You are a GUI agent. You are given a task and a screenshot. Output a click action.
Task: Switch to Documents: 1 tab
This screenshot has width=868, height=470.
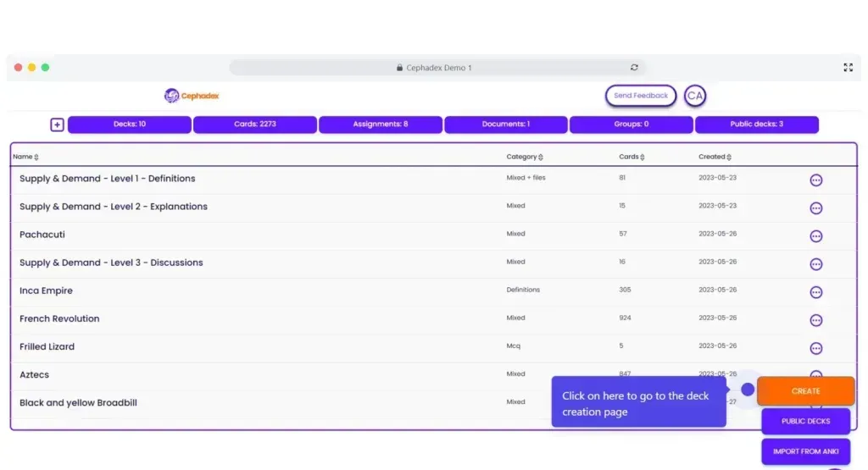tap(506, 124)
